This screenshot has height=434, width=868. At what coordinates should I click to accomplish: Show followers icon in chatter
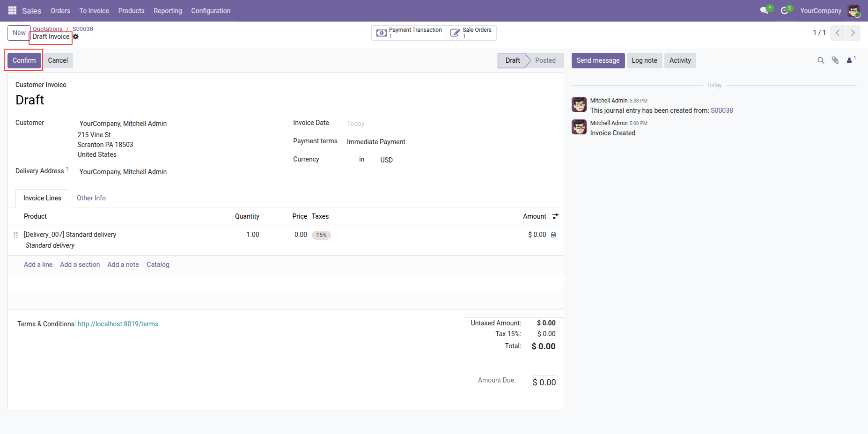click(x=851, y=60)
